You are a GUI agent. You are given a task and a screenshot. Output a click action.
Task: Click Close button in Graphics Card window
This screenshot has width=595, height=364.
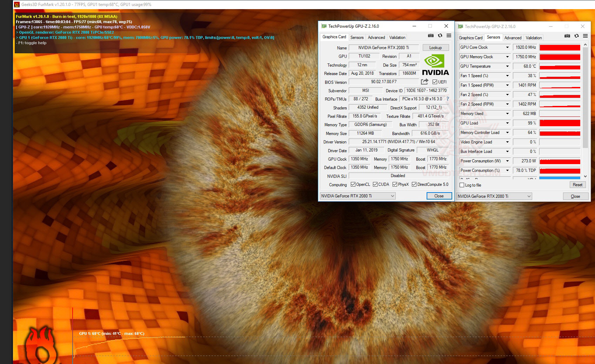pyautogui.click(x=439, y=196)
